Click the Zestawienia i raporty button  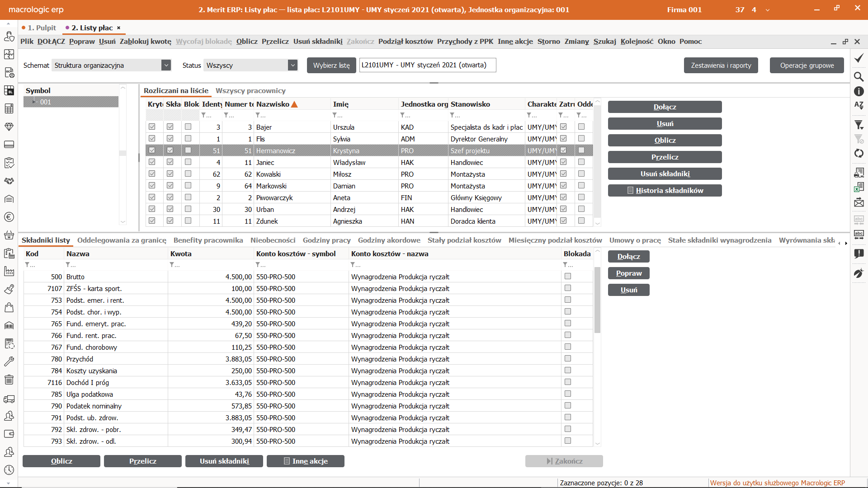click(721, 66)
